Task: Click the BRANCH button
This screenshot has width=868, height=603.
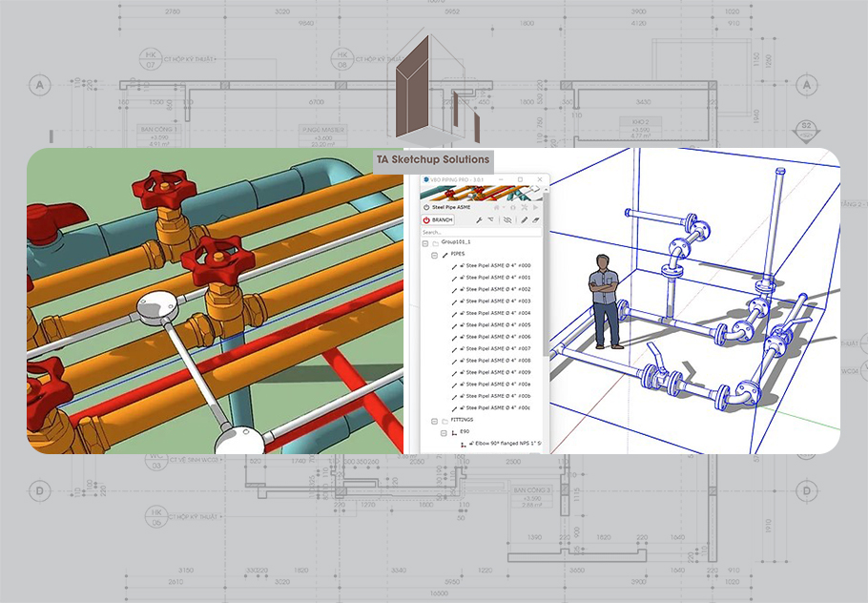Action: pyautogui.click(x=437, y=219)
